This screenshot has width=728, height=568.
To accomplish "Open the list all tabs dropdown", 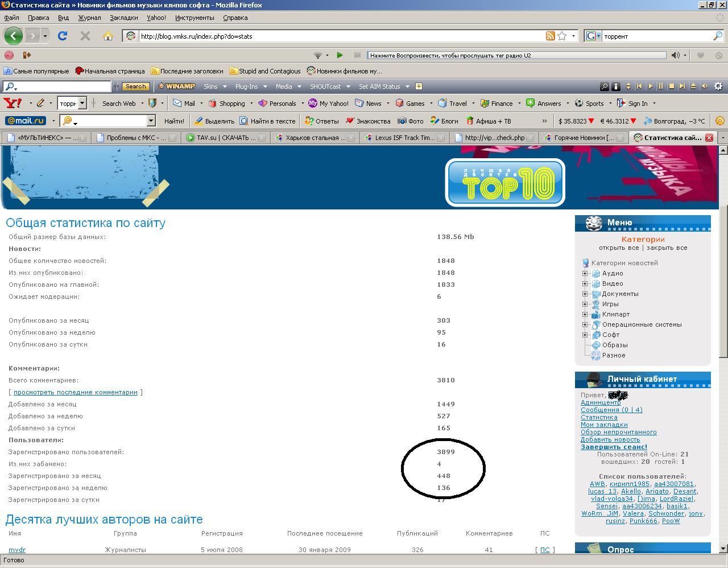I will [723, 138].
